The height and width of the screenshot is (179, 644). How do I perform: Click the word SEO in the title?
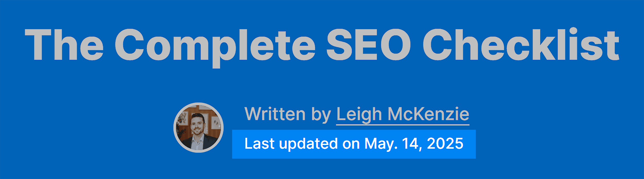pos(368,44)
